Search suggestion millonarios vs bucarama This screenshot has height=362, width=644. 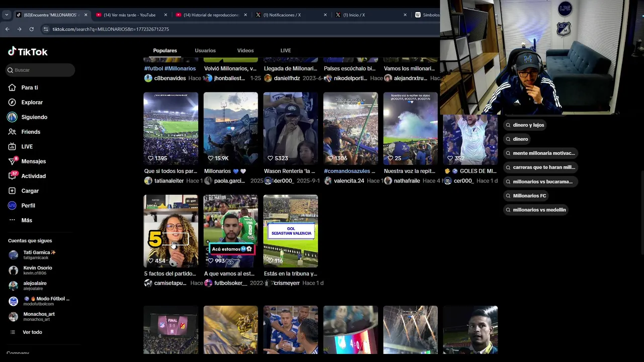(540, 182)
